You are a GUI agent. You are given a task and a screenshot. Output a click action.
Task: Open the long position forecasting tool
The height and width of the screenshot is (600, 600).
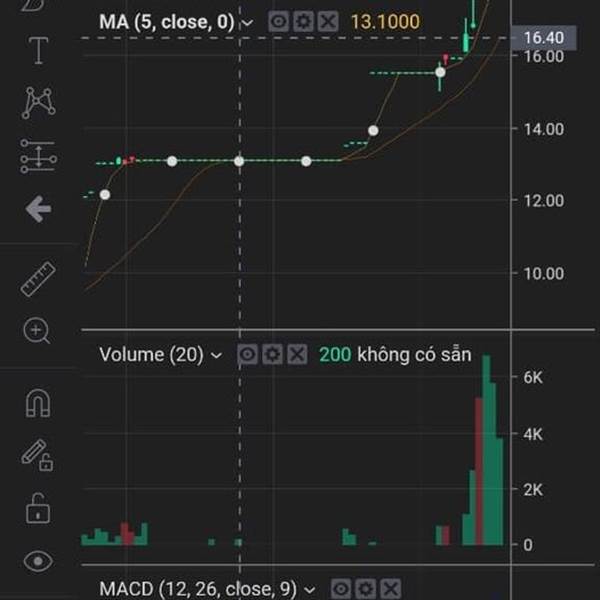coord(38,156)
